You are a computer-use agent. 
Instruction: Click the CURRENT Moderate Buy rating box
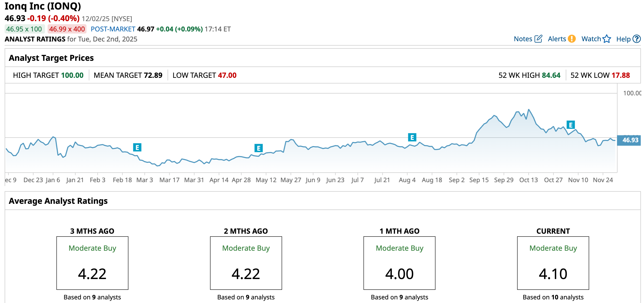(553, 263)
